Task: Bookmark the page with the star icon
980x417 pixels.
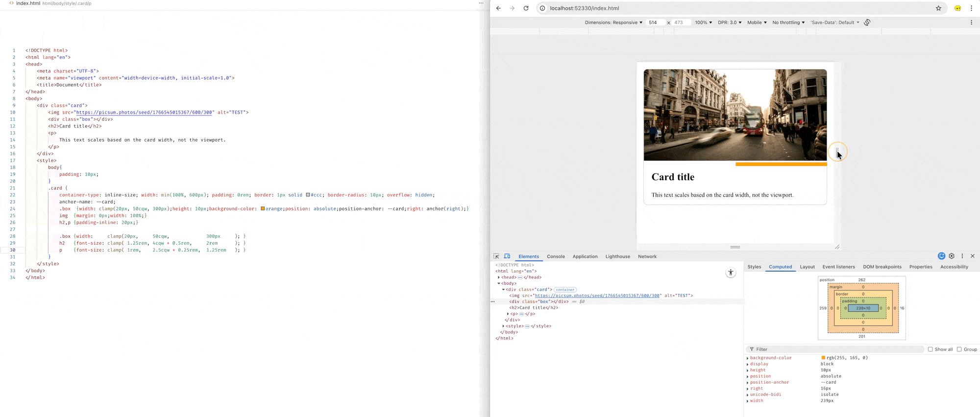Action: [938, 8]
